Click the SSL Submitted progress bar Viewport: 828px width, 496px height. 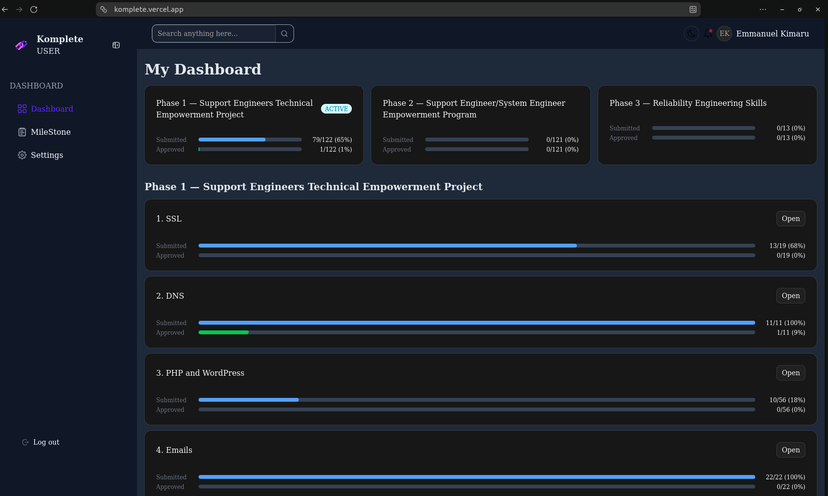coord(476,246)
